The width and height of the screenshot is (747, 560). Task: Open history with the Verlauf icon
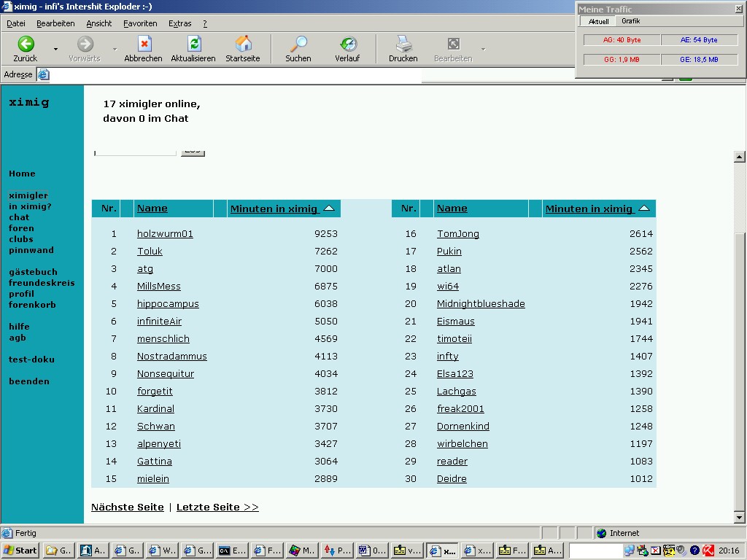pyautogui.click(x=347, y=44)
